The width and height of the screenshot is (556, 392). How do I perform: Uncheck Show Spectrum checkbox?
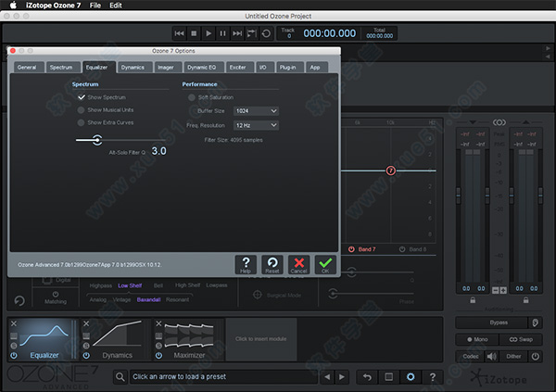[x=82, y=97]
